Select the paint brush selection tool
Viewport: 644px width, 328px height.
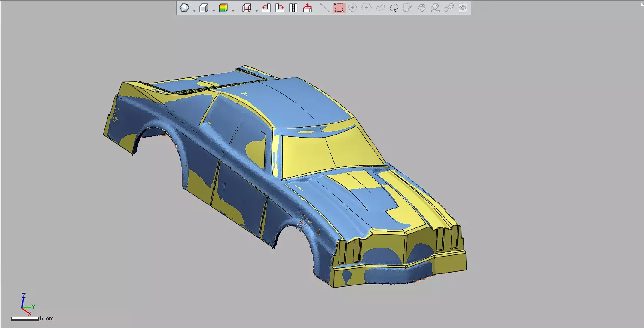(408, 8)
